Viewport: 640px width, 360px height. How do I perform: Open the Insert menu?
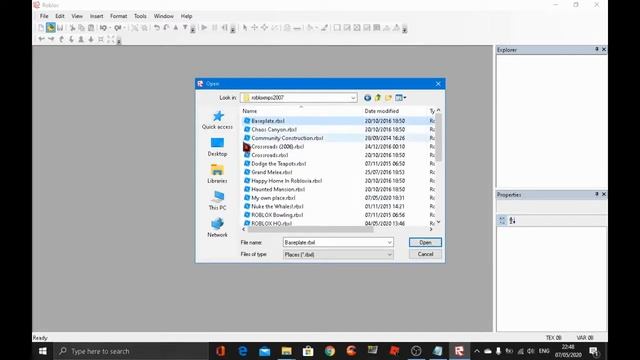pos(96,16)
